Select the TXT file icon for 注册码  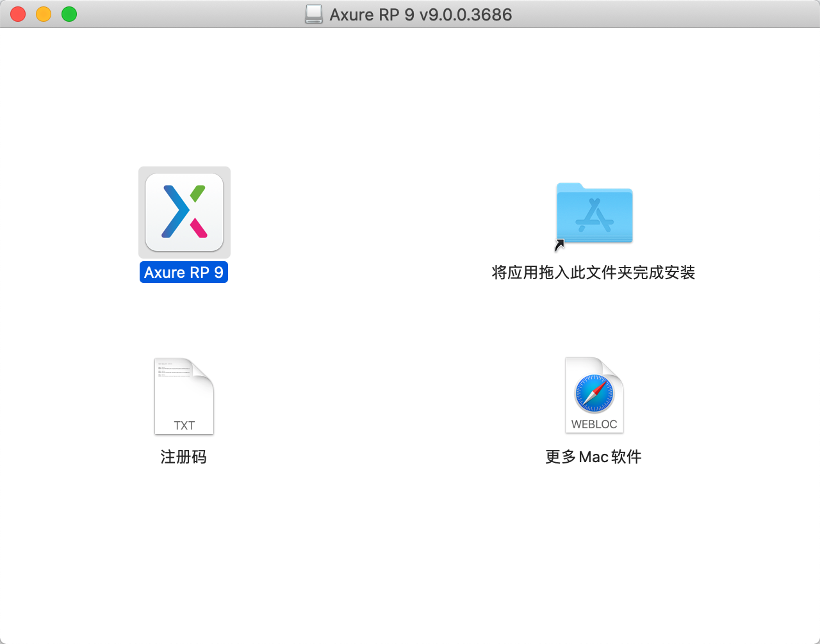[184, 396]
